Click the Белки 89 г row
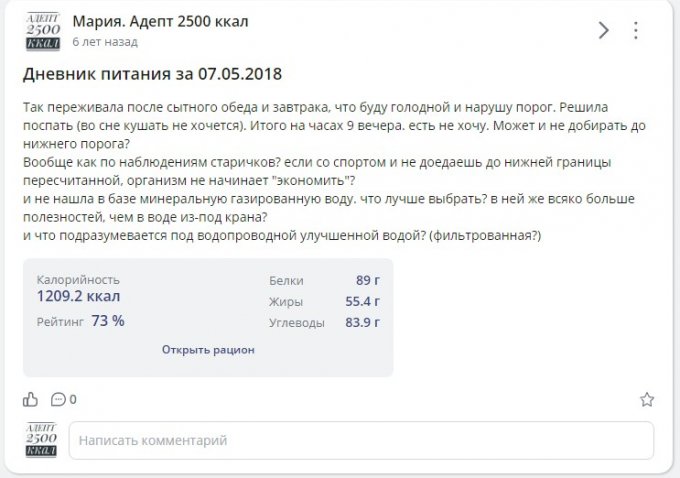Image resolution: width=680 pixels, height=478 pixels. [x=324, y=280]
